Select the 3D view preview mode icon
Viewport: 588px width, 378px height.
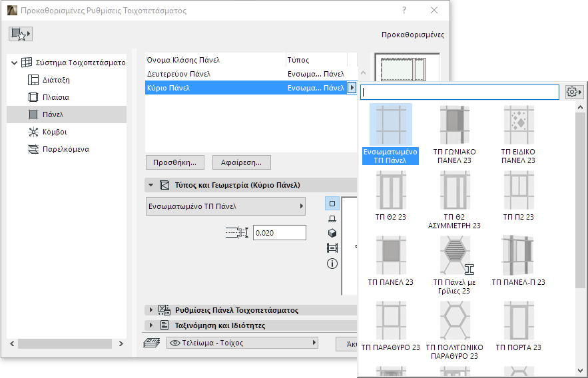pyautogui.click(x=332, y=234)
